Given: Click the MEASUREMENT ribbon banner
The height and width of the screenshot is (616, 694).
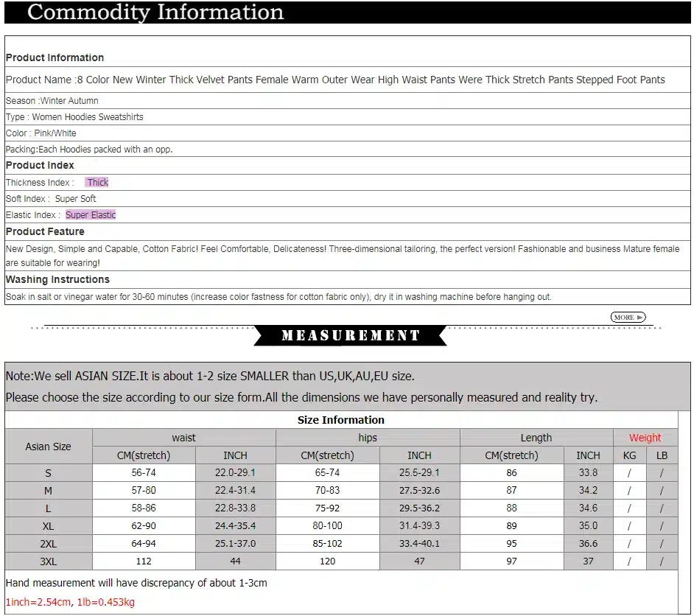Looking at the screenshot, I should coord(350,335).
